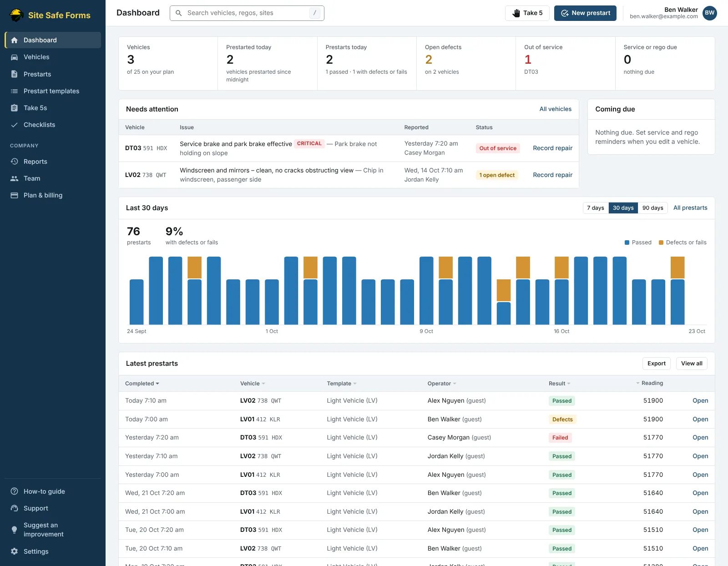Sort table by Result column
Screen dimensions: 728x566
559,384
